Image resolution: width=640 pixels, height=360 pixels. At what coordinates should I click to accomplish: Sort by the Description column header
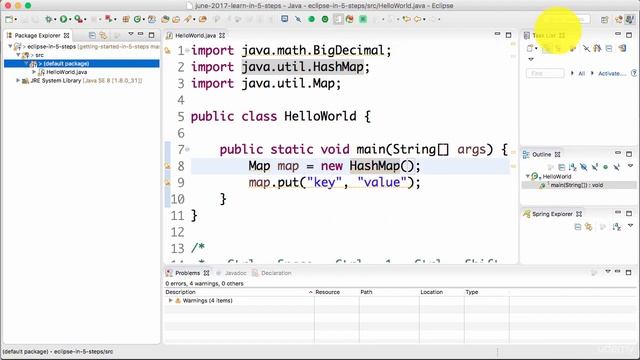tap(239, 292)
